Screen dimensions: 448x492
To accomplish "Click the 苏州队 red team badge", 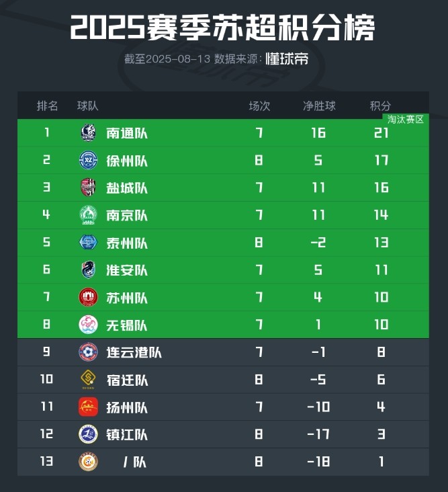I will [x=88, y=298].
